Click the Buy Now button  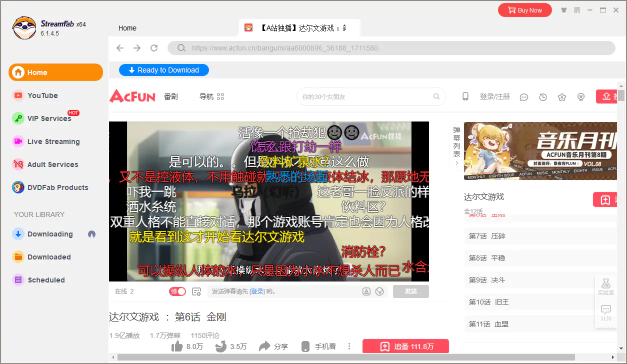click(524, 10)
